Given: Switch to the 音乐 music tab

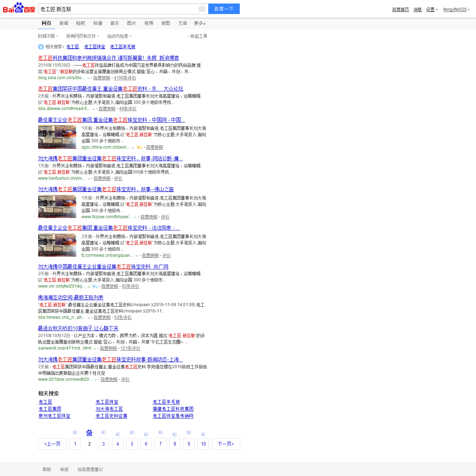Looking at the screenshot, I should (115, 23).
